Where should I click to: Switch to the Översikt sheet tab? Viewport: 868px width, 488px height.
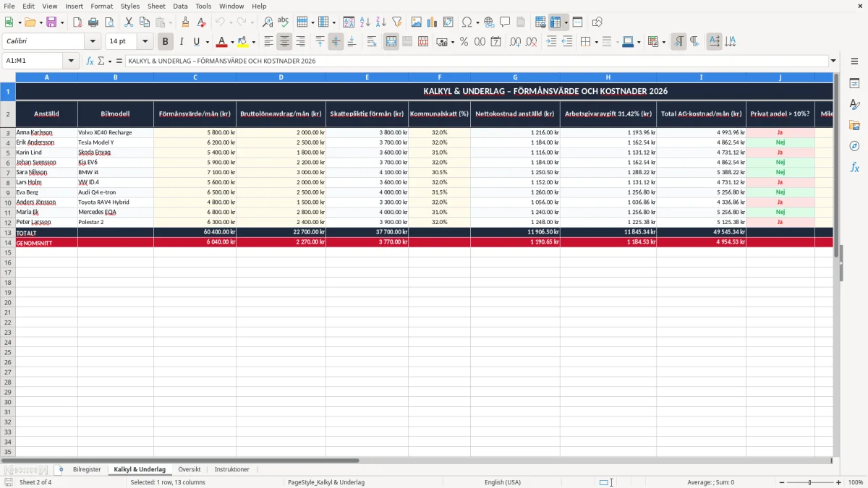[x=190, y=469]
